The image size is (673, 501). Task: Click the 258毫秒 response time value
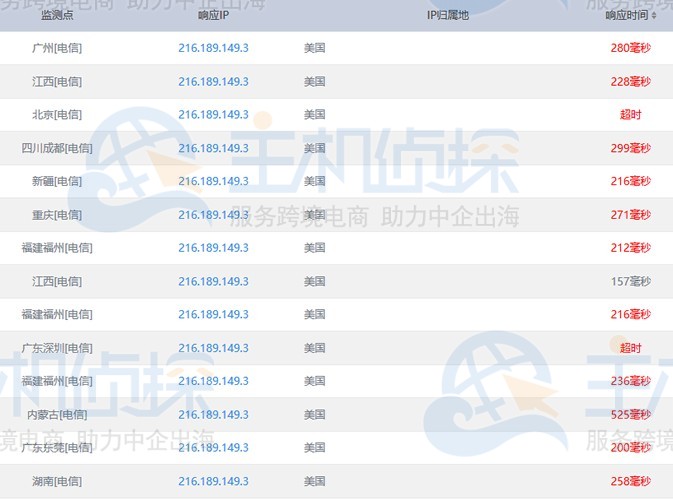[631, 481]
